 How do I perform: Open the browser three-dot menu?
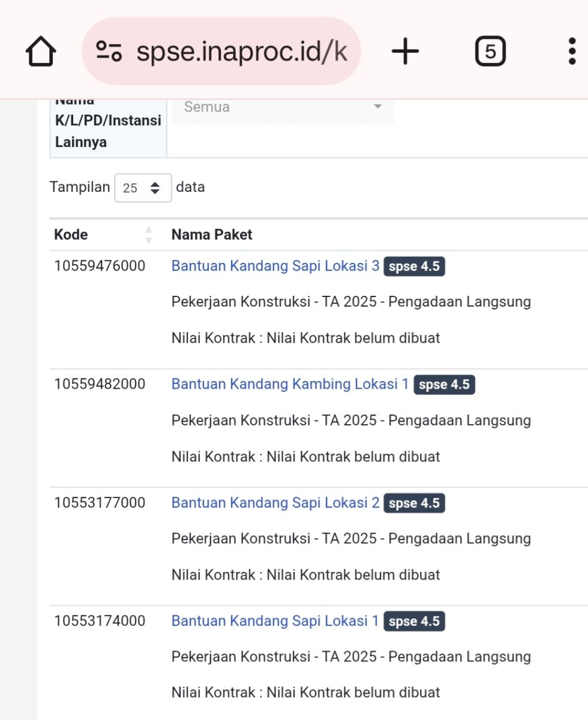coord(571,52)
